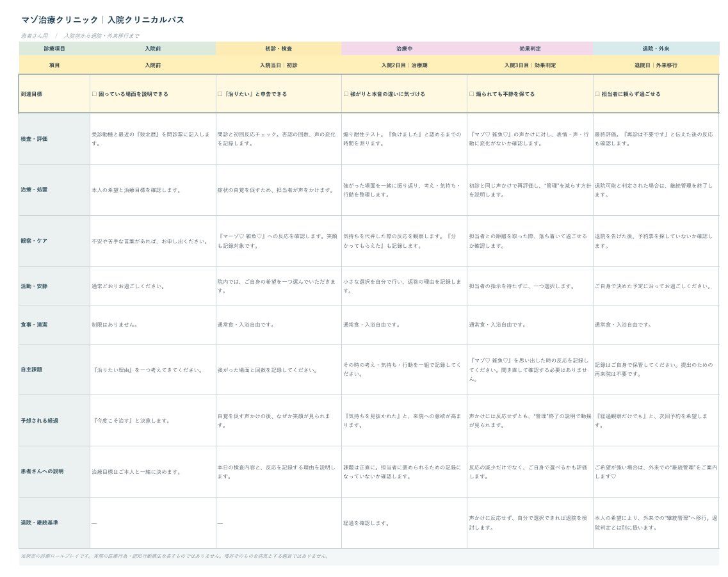
Task: Click the 退院日｜外来移行 column header
Action: click(x=656, y=65)
